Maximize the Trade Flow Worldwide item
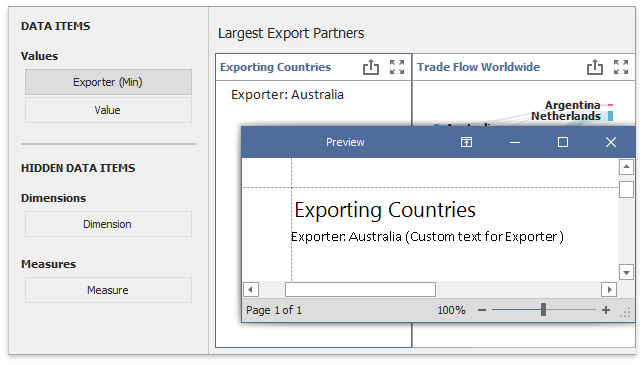The image size is (644, 365). pos(621,67)
